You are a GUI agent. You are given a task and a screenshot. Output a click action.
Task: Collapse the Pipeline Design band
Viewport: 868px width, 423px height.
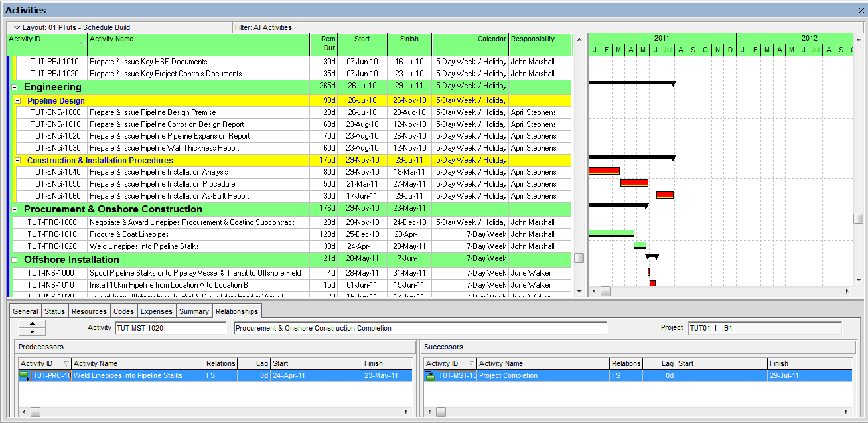point(17,100)
